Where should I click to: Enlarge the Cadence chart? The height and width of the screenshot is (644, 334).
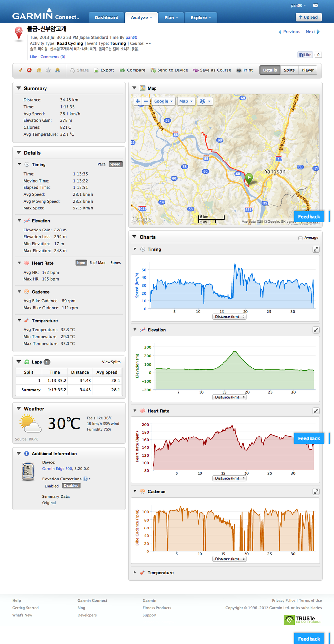tap(316, 492)
